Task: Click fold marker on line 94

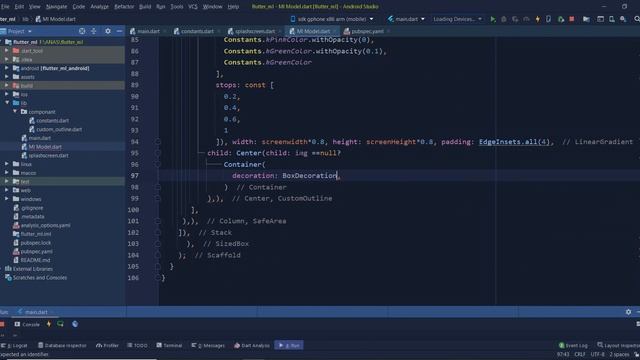Action: 158,142
